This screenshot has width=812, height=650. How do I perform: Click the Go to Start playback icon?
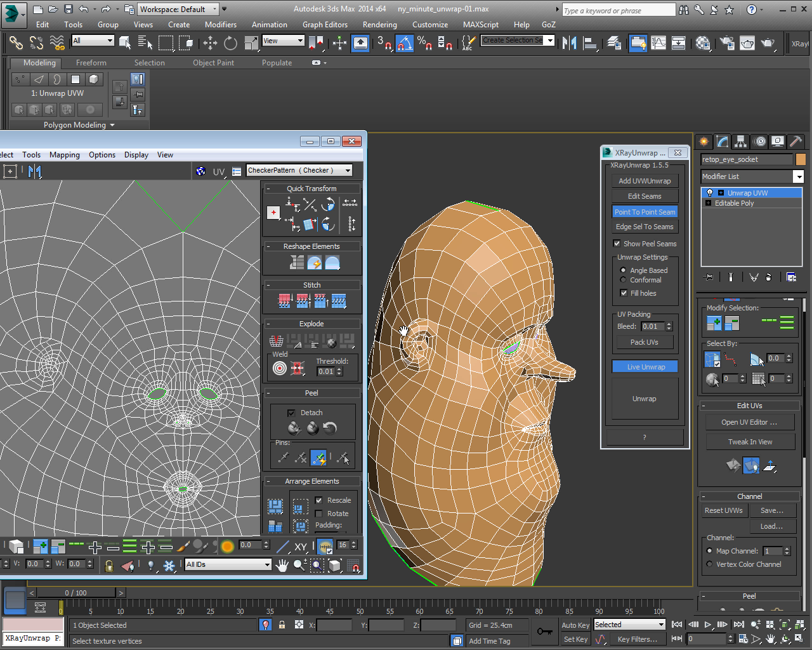677,625
